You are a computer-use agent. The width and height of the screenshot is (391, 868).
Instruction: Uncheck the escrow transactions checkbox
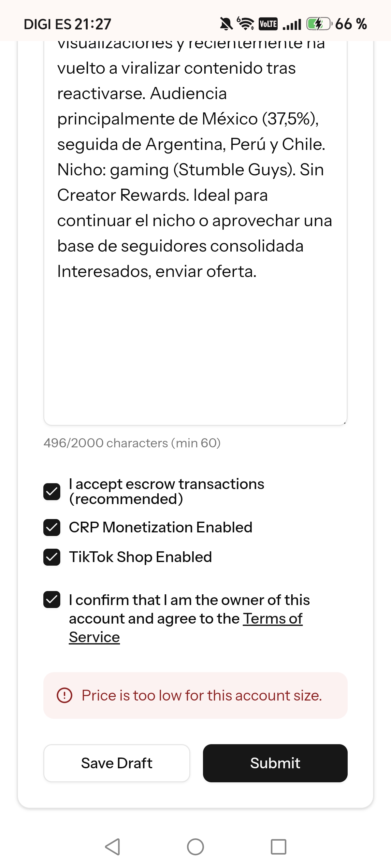52,491
